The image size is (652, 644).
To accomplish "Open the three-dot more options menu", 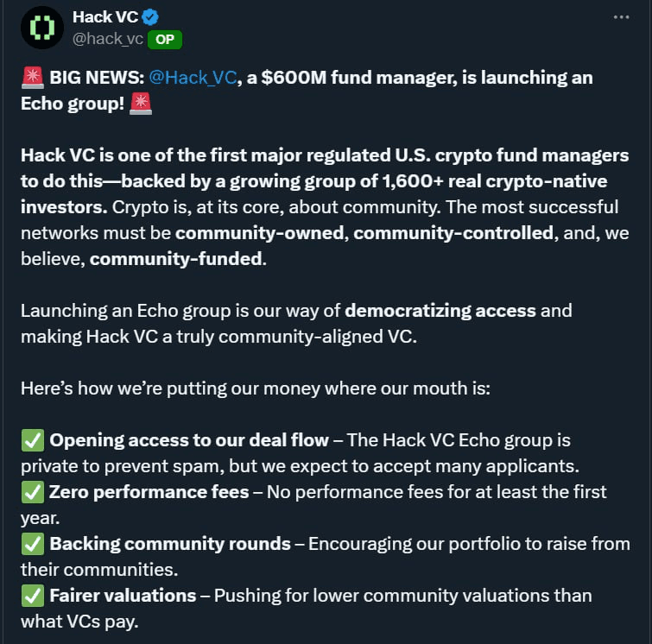I will coord(621,17).
